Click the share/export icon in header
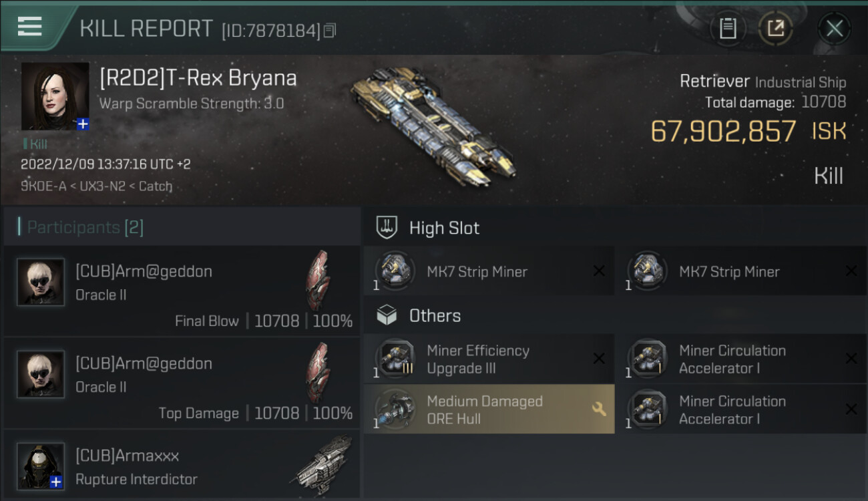The width and height of the screenshot is (868, 501). [x=775, y=29]
